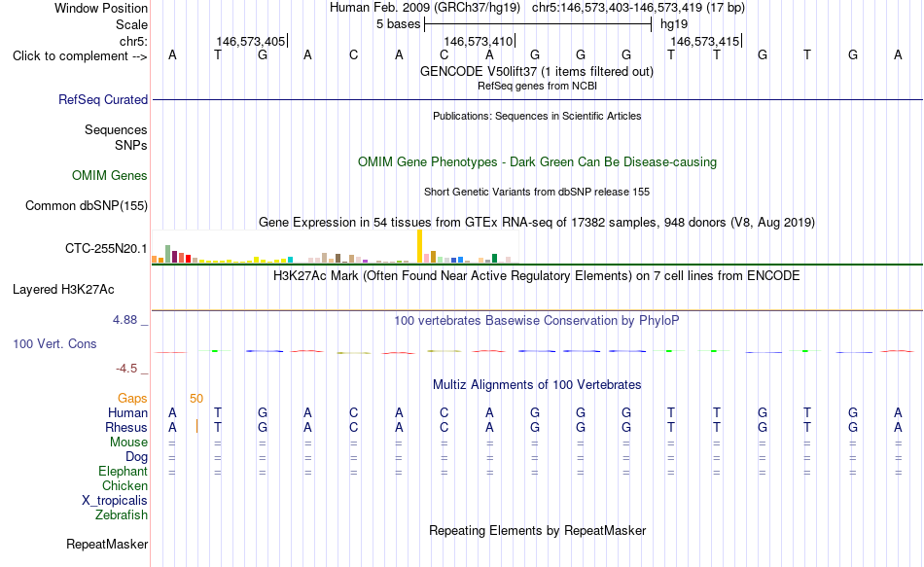924x567 pixels.
Task: Click 'Multiz Alignments of 100 Vertebrates' title
Action: point(537,385)
